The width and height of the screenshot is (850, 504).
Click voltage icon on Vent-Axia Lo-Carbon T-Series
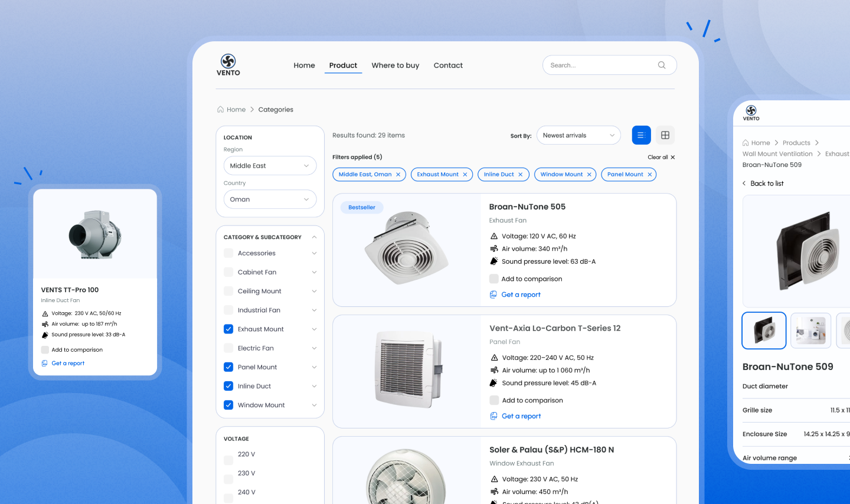tap(495, 358)
